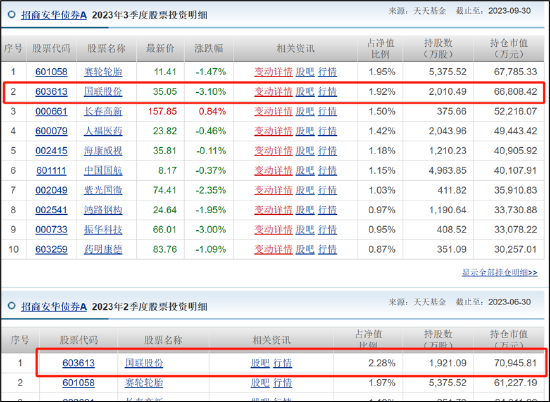View 变动详情 for 长春高新
Screen dimensions: 550x402
273,112
